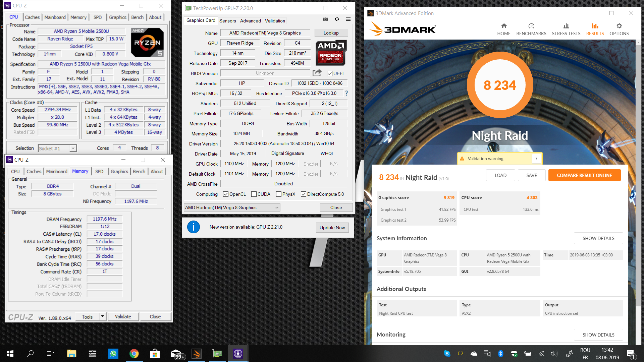Click the BIOS export share icon

317,73
